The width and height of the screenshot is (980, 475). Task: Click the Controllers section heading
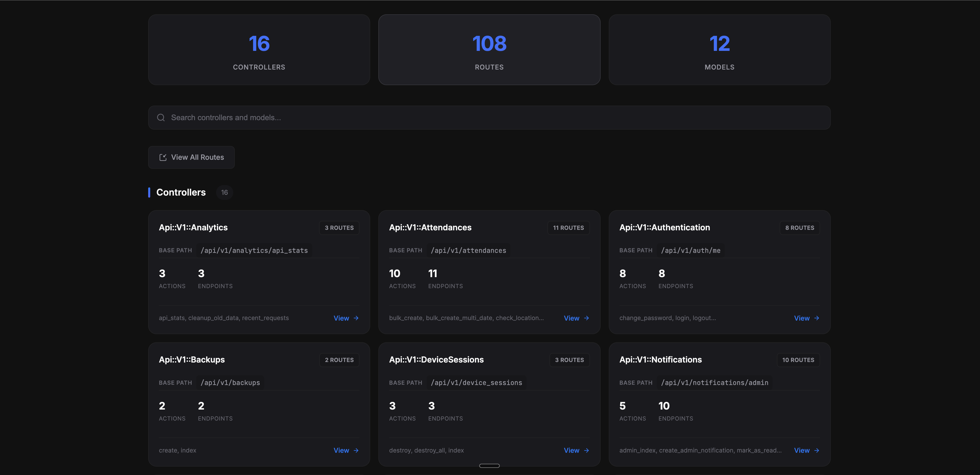pyautogui.click(x=181, y=192)
